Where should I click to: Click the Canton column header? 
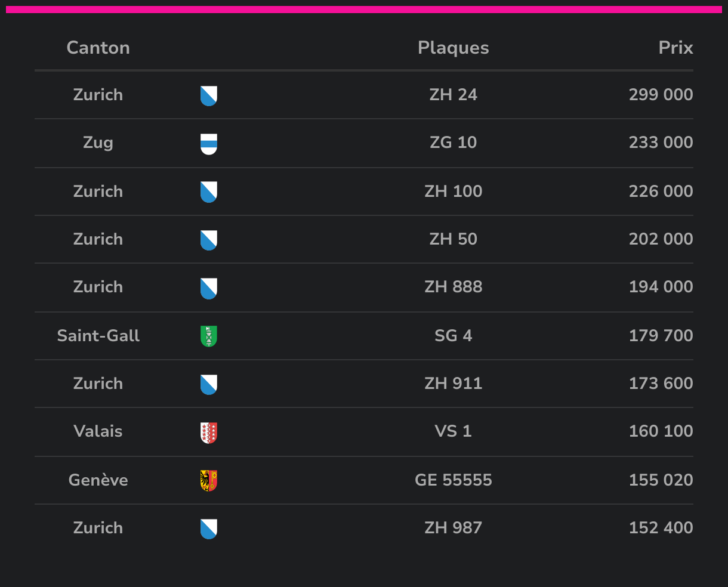[x=98, y=48]
